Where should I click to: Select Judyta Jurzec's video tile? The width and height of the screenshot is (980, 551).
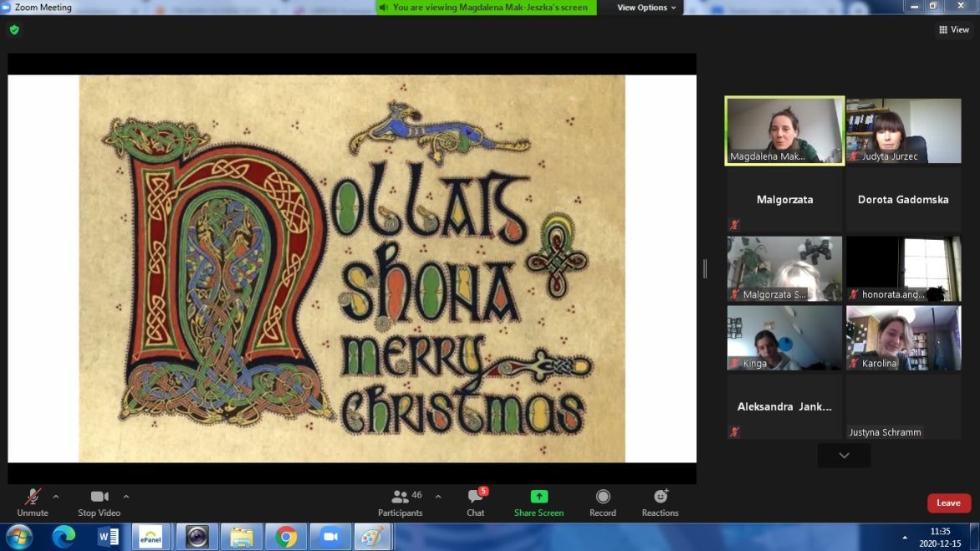click(x=903, y=130)
